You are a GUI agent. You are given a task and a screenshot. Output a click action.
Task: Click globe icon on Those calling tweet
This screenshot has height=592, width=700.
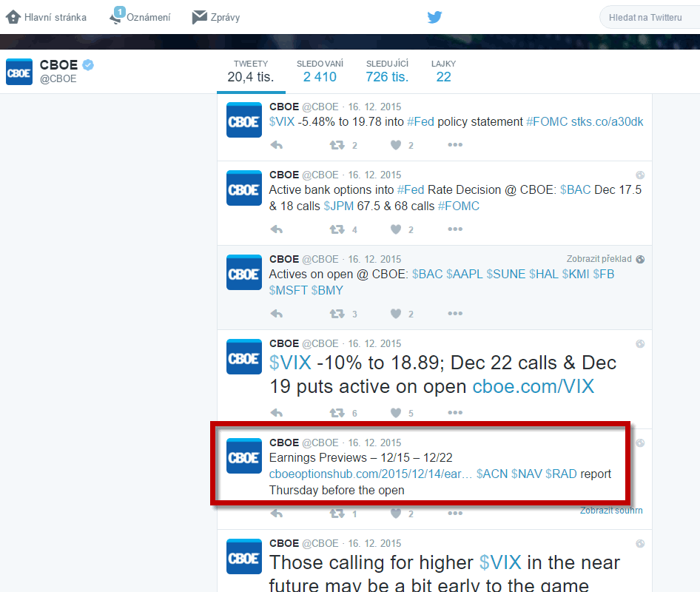click(640, 544)
